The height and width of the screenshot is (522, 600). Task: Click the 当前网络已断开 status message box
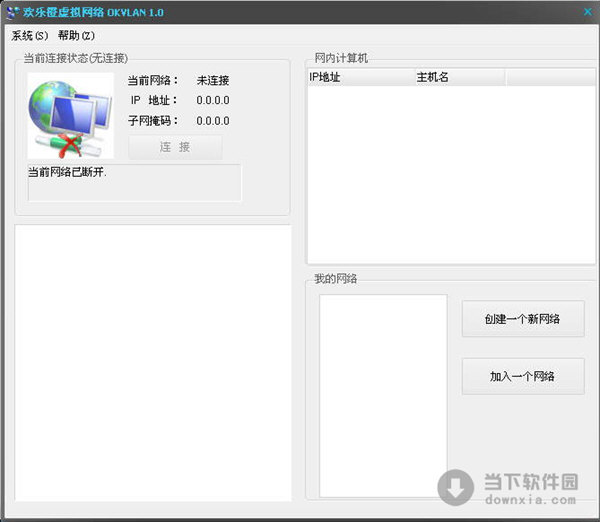point(134,183)
